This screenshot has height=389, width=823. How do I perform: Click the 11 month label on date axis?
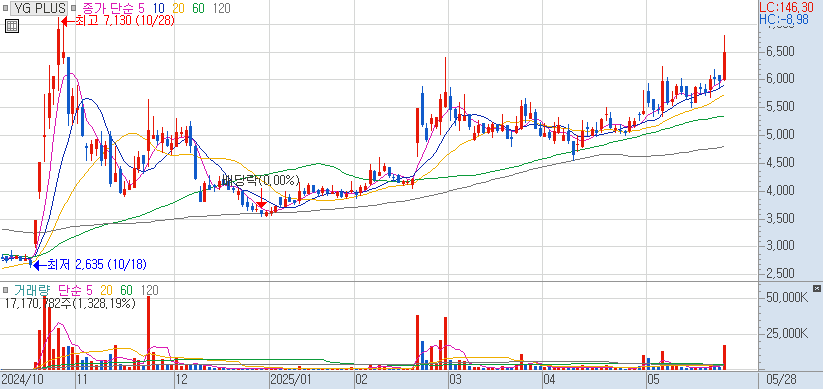pyautogui.click(x=81, y=380)
